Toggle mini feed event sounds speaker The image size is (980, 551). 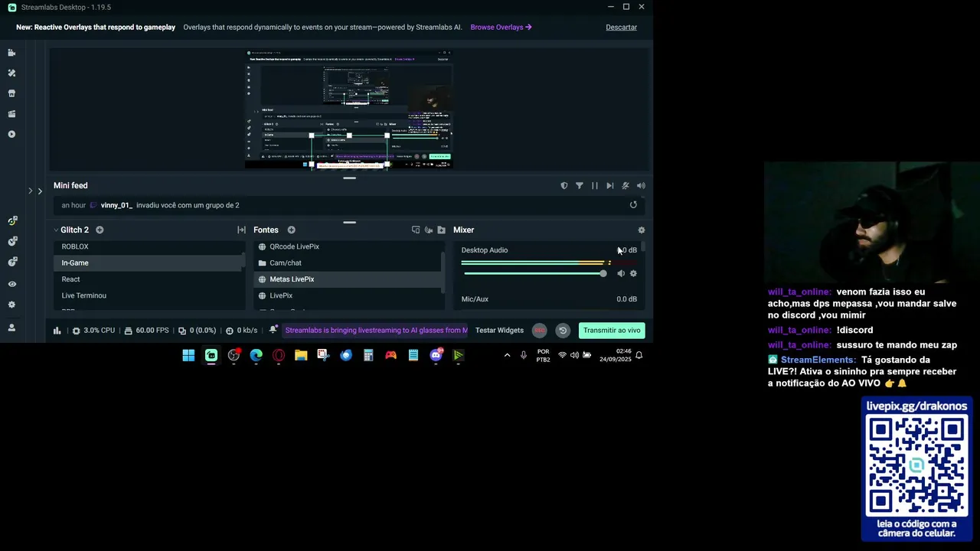coord(641,185)
